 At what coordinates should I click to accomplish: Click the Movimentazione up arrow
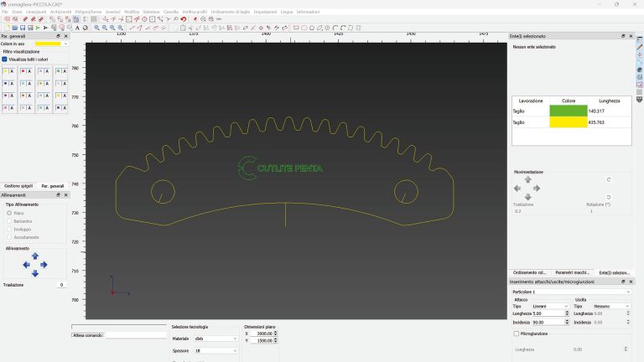coord(527,180)
